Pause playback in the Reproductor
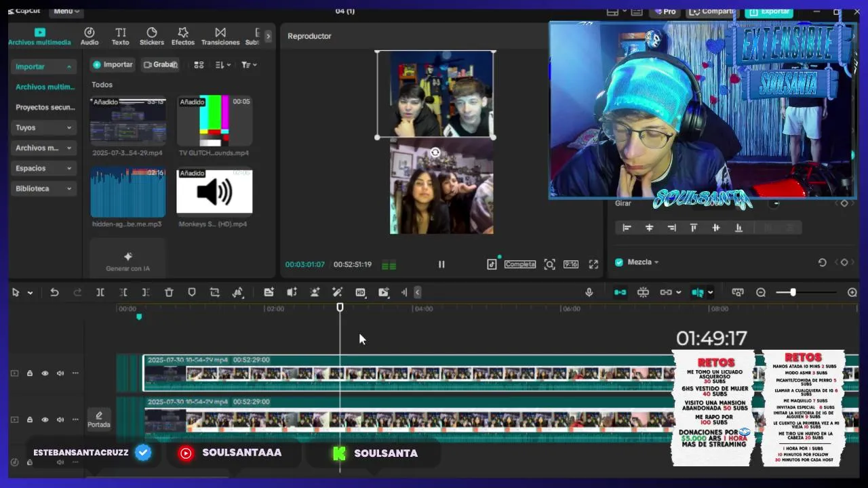The width and height of the screenshot is (868, 488). [441, 264]
